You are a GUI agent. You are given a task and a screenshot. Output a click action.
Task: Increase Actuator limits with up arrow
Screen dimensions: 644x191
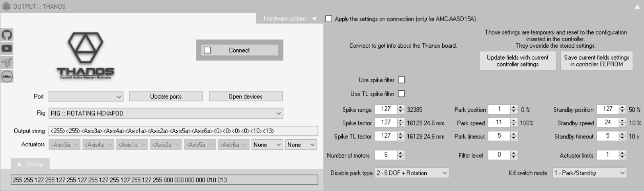pyautogui.click(x=622, y=153)
